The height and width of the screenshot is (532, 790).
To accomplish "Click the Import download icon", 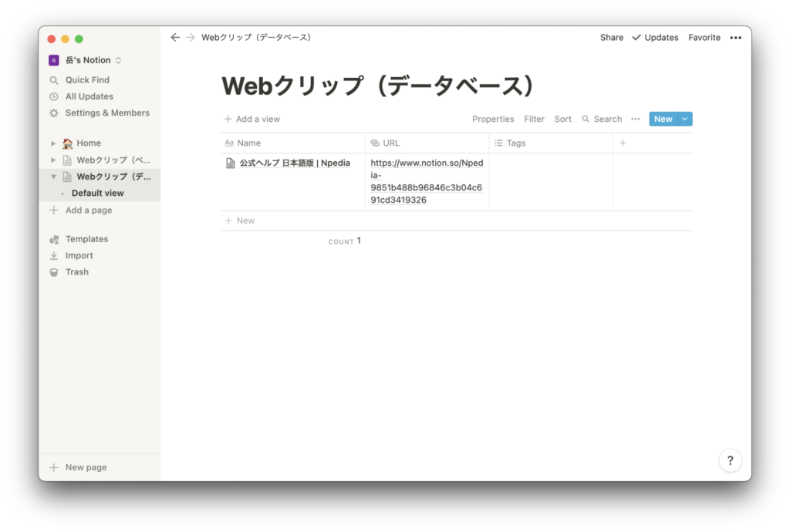I will coord(54,256).
